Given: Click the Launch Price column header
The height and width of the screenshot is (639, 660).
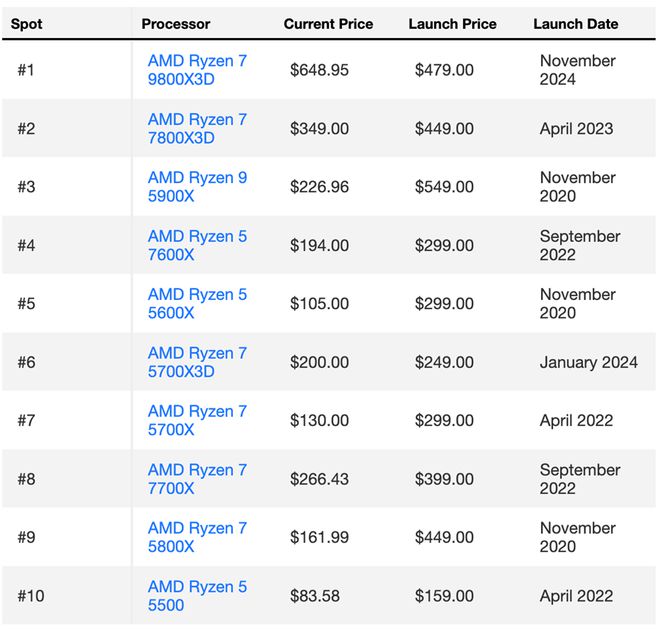Looking at the screenshot, I should click(x=452, y=24).
